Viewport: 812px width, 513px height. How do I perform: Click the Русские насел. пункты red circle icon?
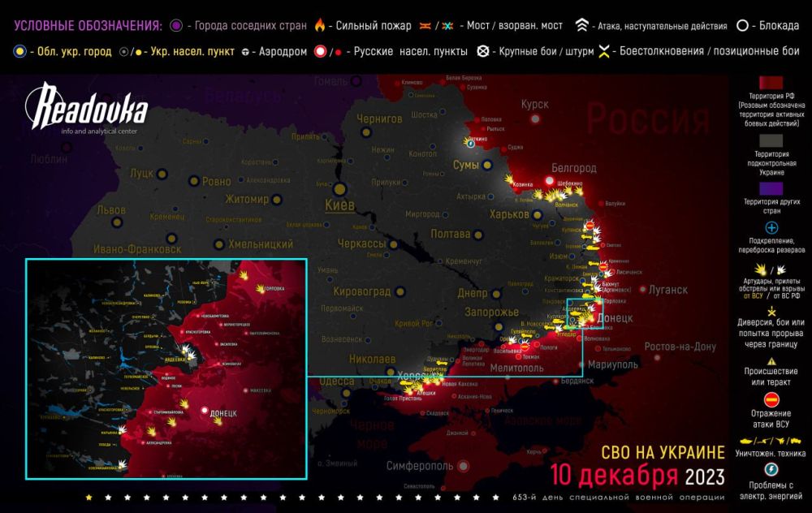tap(320, 51)
